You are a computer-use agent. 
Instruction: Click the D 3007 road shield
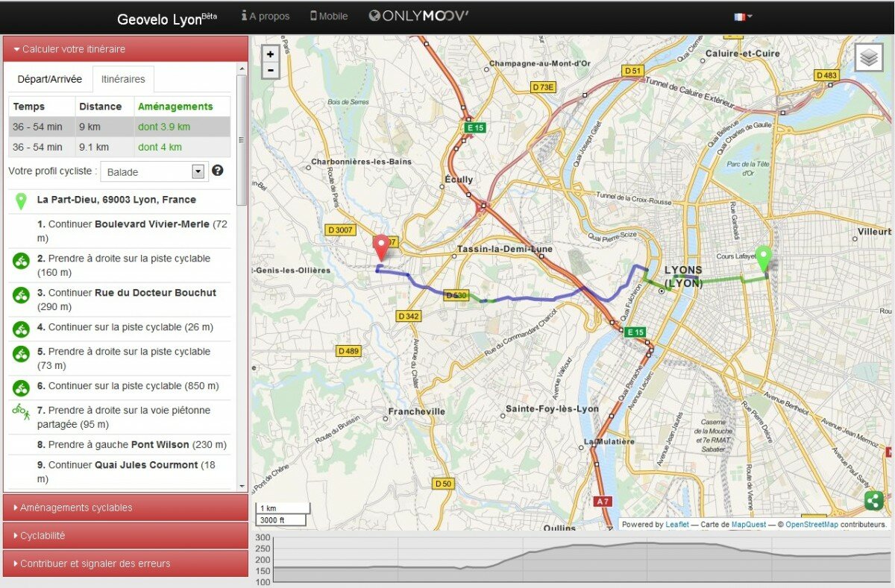pyautogui.click(x=341, y=230)
